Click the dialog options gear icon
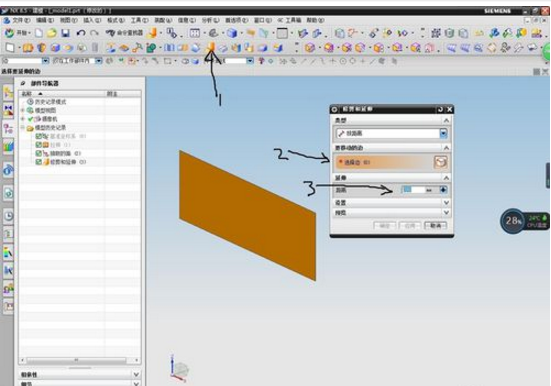 click(x=334, y=109)
